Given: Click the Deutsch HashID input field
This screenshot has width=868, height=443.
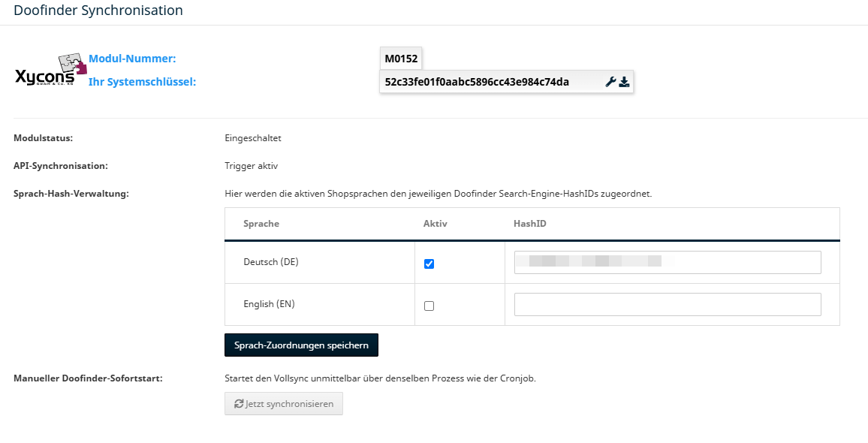Looking at the screenshot, I should click(668, 263).
